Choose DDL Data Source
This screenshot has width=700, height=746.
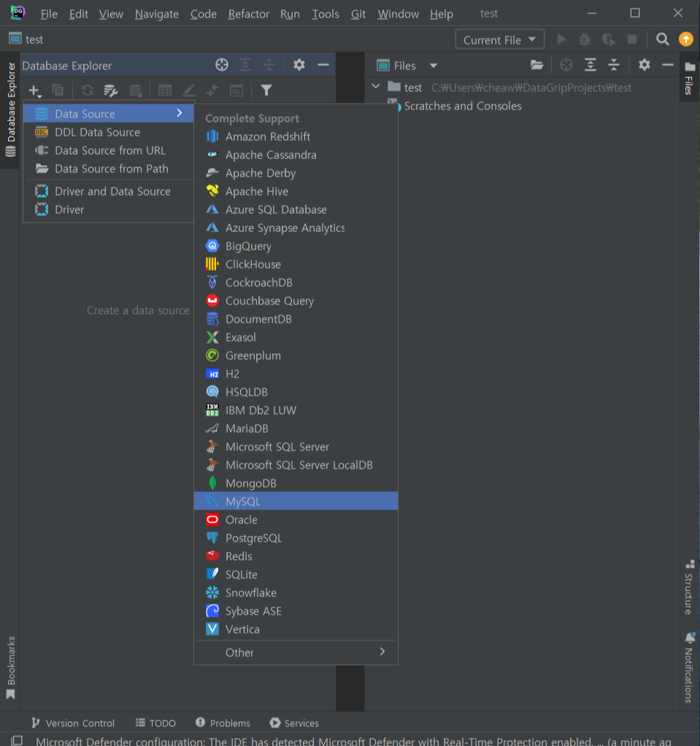[x=109, y=132]
